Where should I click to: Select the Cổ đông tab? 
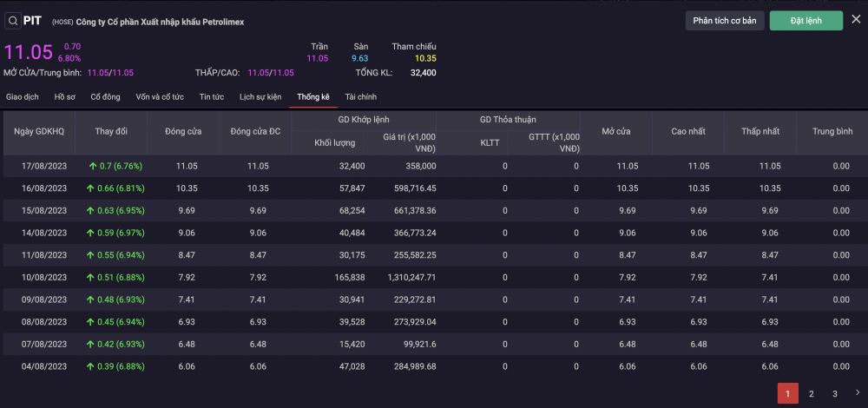click(105, 97)
